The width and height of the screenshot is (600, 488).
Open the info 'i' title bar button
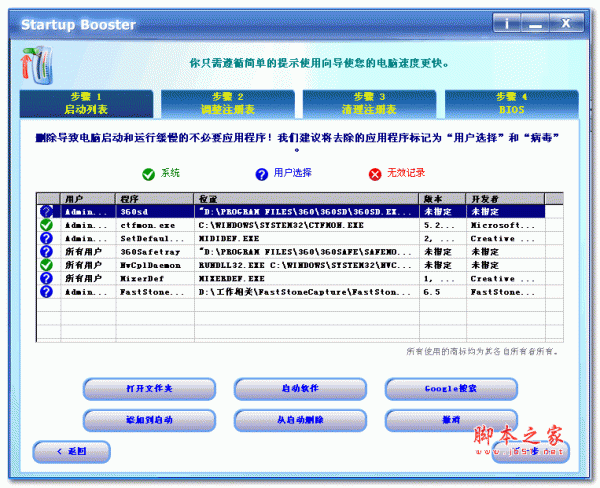point(507,23)
